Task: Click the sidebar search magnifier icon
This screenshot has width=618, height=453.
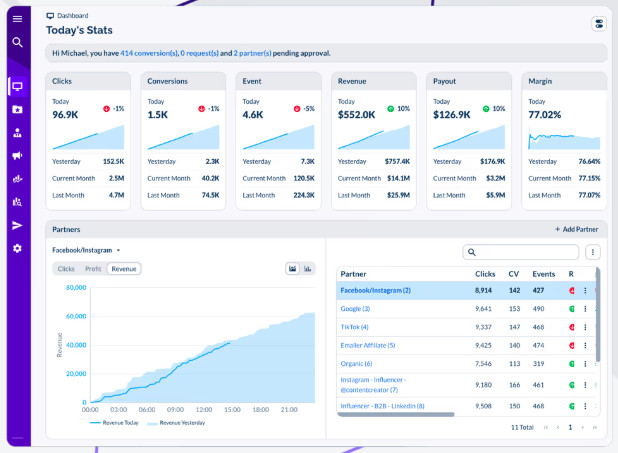Action: pos(17,42)
